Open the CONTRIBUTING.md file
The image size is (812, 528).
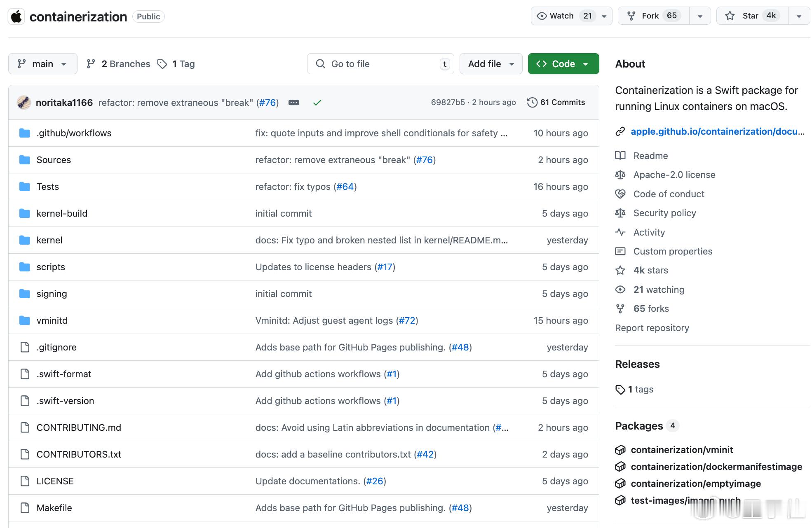pyautogui.click(x=79, y=428)
